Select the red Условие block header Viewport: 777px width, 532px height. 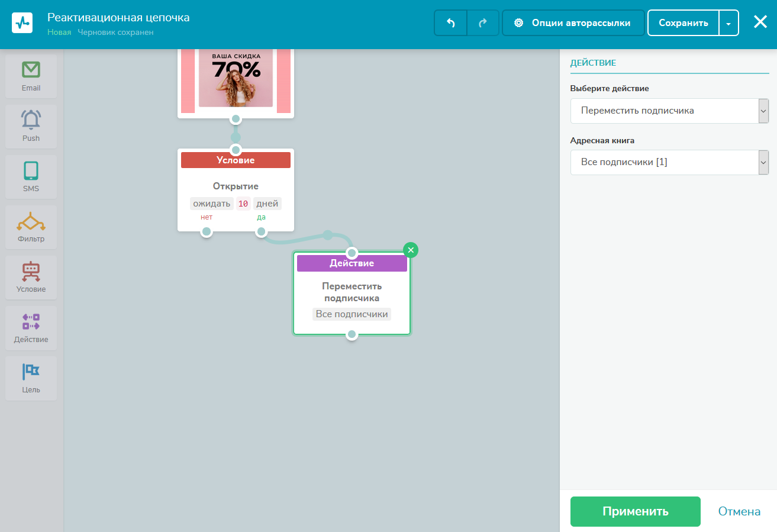click(236, 160)
